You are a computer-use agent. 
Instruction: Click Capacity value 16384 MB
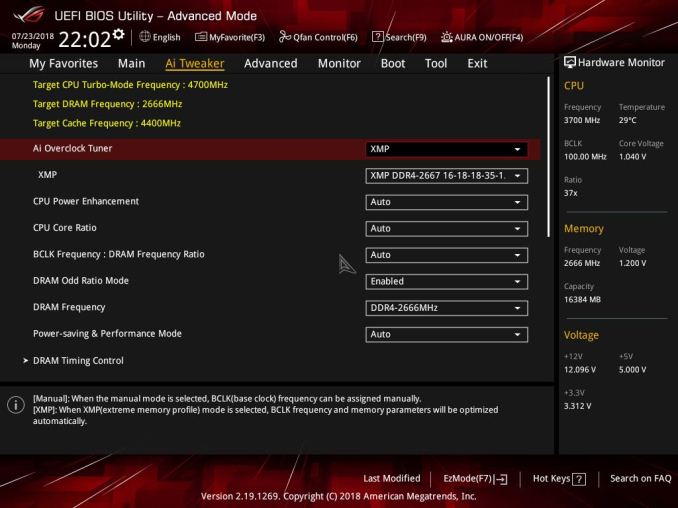pos(582,299)
